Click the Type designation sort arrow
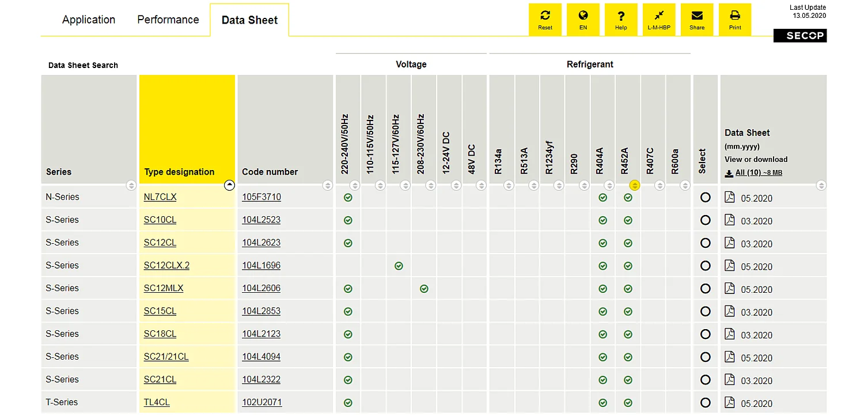This screenshot has width=868, height=415. coord(229,185)
